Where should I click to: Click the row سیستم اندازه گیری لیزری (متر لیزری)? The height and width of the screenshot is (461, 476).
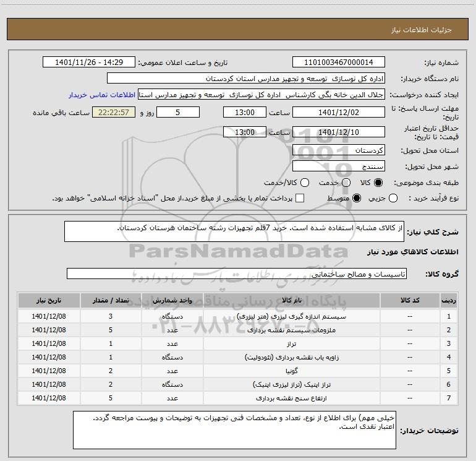[x=238, y=316]
